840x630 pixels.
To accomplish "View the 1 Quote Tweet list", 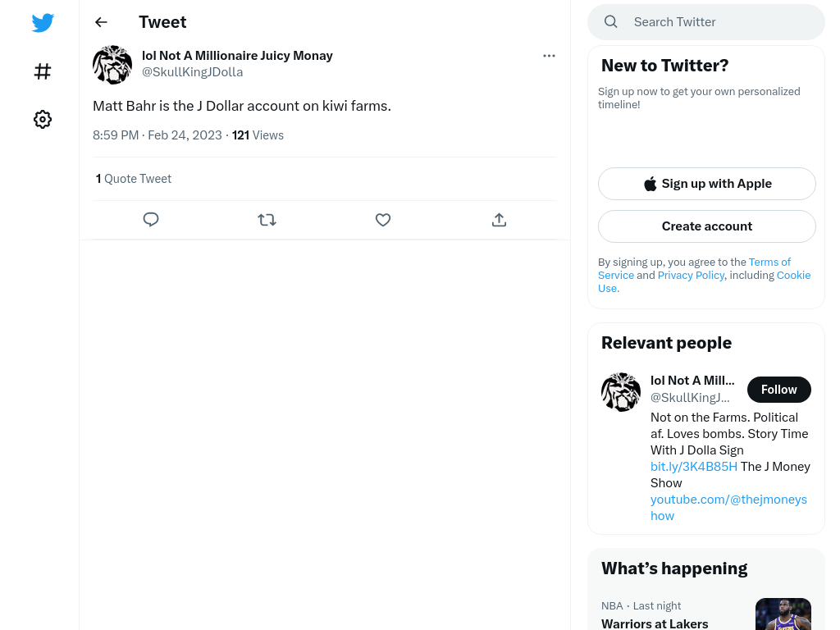I will 134,179.
